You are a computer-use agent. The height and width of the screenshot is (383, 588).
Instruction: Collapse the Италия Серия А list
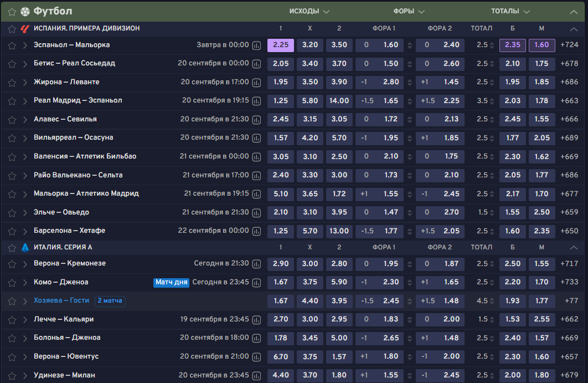tap(574, 247)
